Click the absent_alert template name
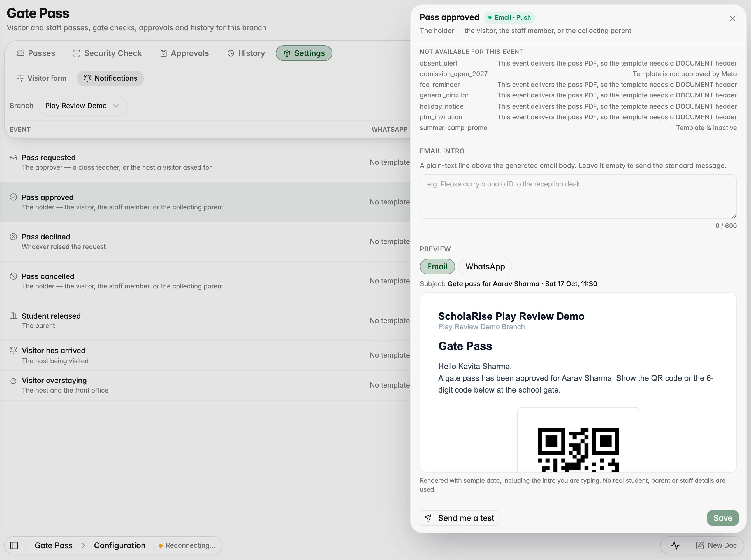The image size is (751, 560). click(439, 63)
